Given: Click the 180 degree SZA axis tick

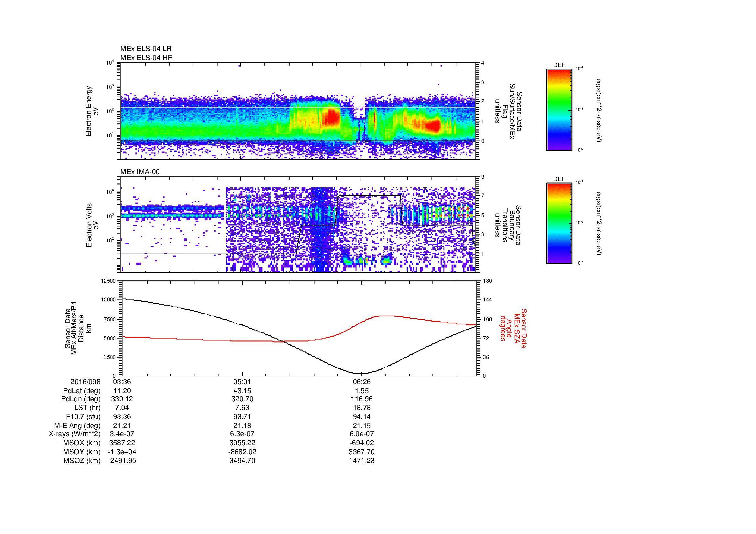Looking at the screenshot, I should click(488, 281).
